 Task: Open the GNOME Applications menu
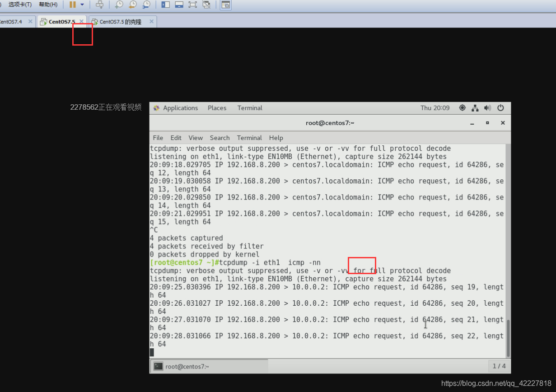[x=176, y=108]
